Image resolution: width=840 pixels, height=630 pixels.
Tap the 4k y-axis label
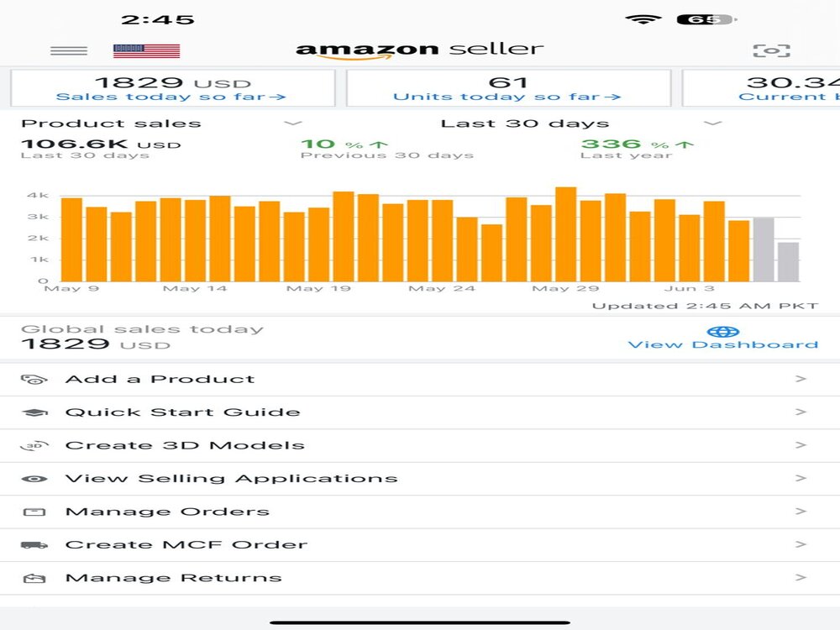click(38, 196)
